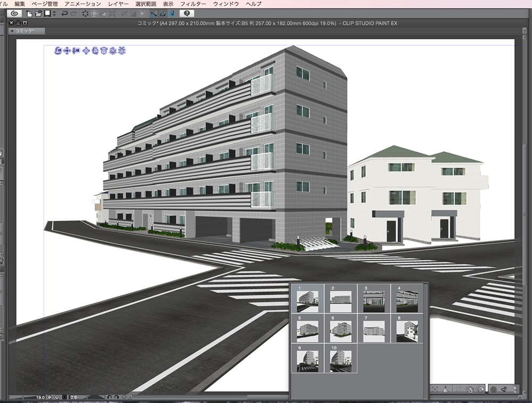Click the CLIP STUDIO logo icon in the toolbar
Image resolution: width=532 pixels, height=403 pixels.
(x=13, y=14)
